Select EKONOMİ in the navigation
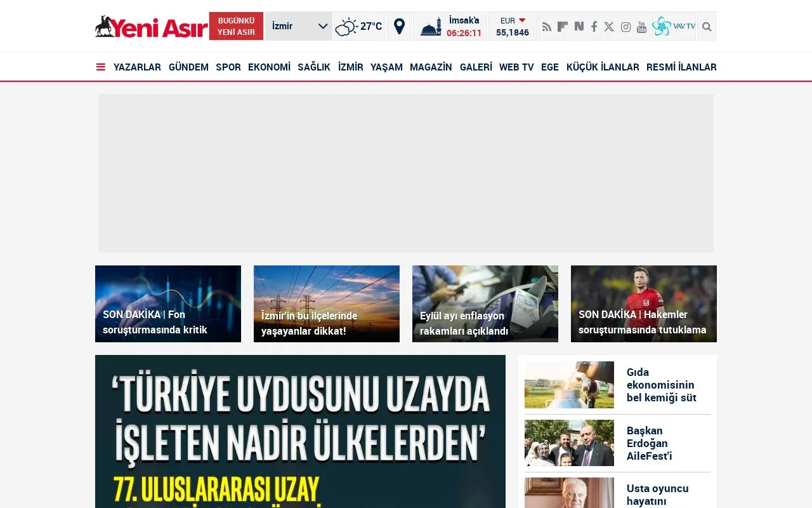This screenshot has width=812, height=508. pos(269,67)
